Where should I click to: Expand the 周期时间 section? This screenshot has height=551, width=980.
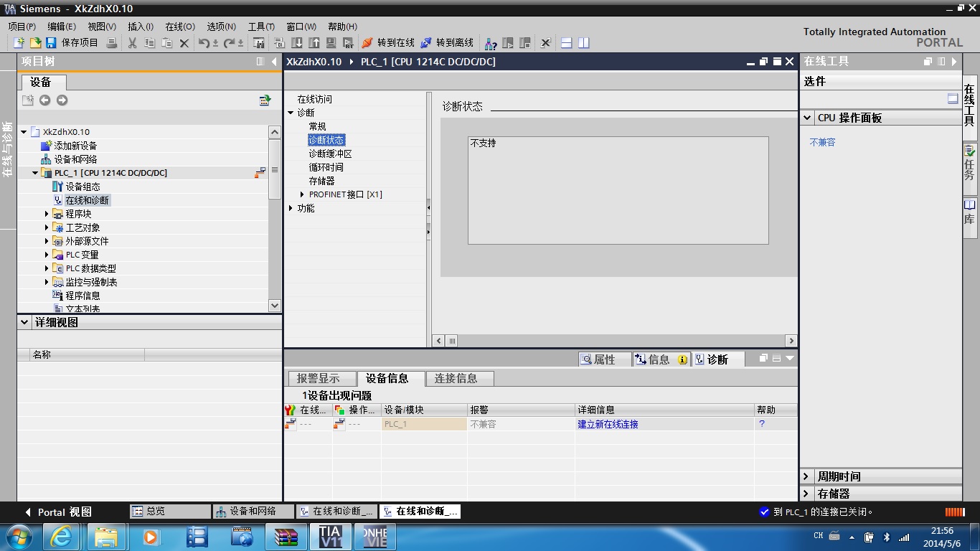point(806,476)
